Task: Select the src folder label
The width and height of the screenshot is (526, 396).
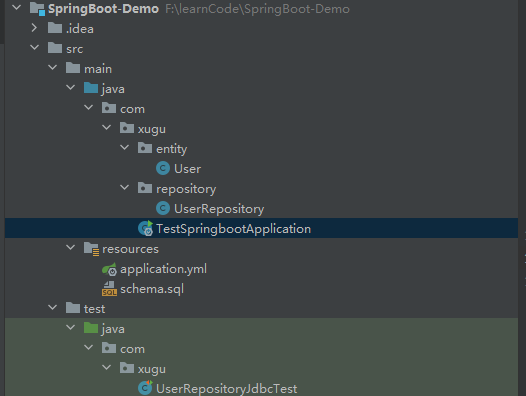Action: [x=74, y=49]
